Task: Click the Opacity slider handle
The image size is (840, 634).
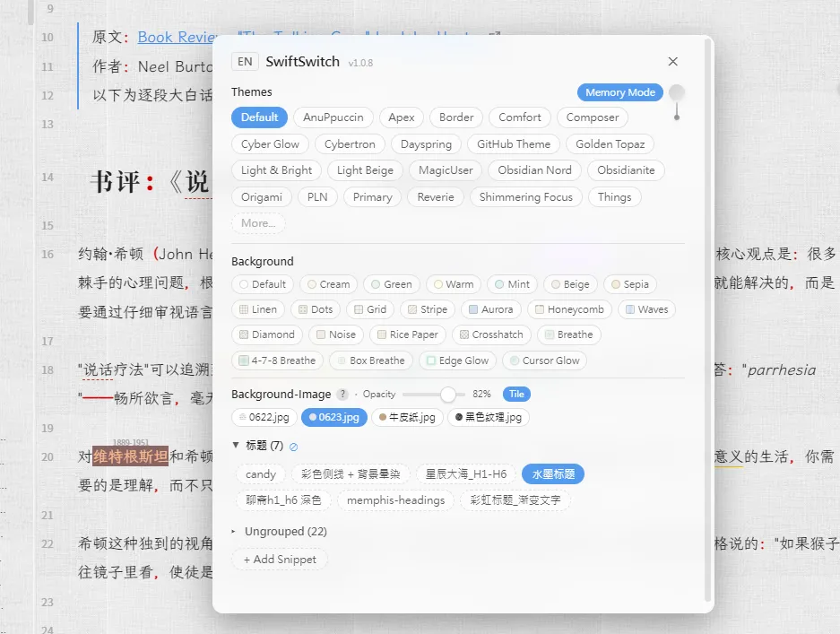Action: coord(448,395)
